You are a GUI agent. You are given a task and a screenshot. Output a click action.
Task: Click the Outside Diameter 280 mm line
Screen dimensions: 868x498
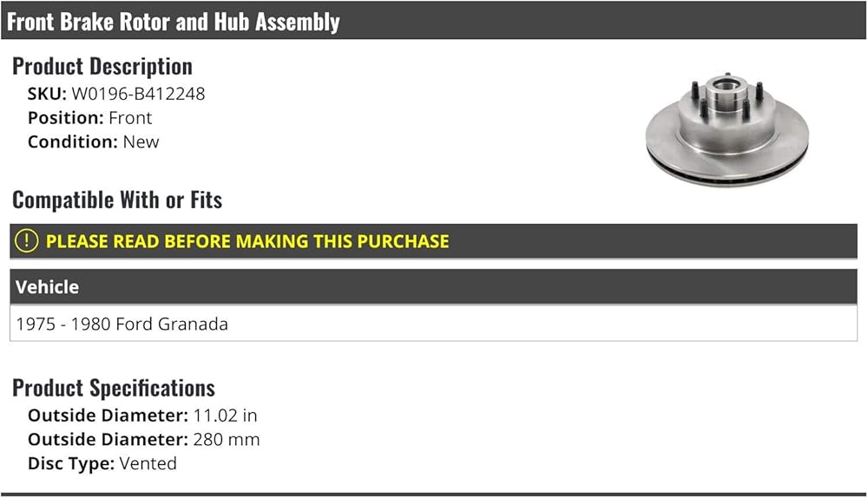tap(144, 440)
